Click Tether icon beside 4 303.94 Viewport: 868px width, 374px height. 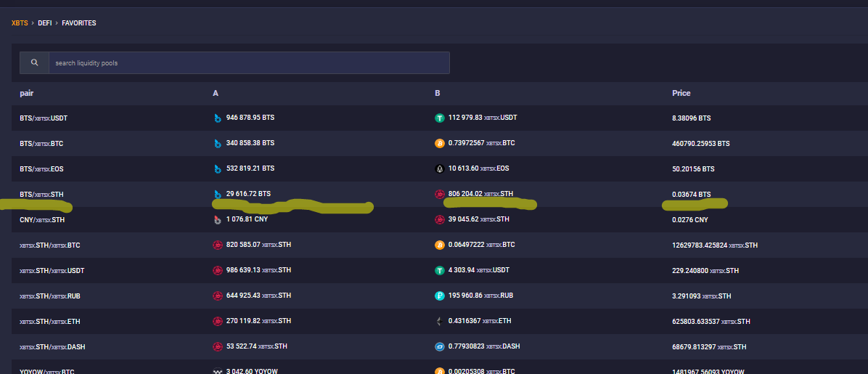(x=440, y=270)
